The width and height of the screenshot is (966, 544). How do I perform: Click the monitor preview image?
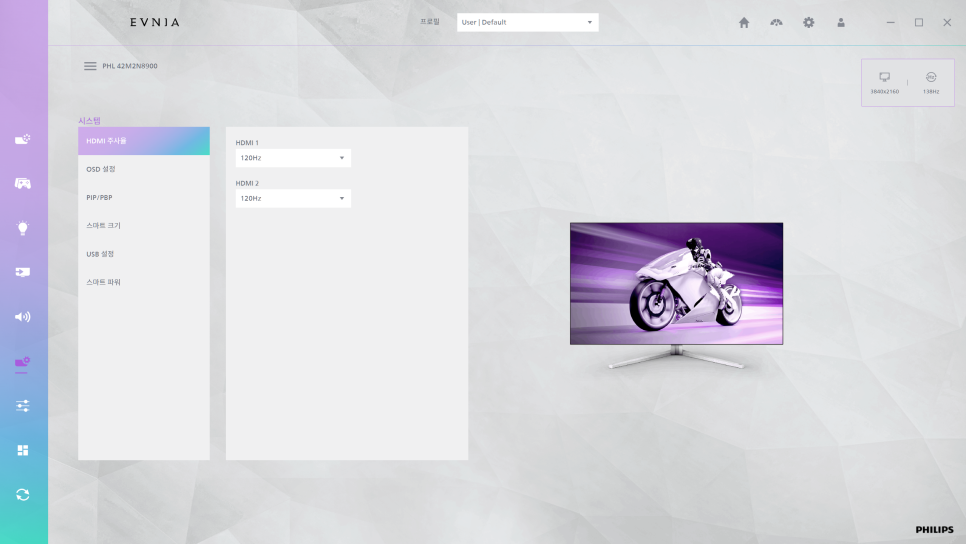pos(676,284)
